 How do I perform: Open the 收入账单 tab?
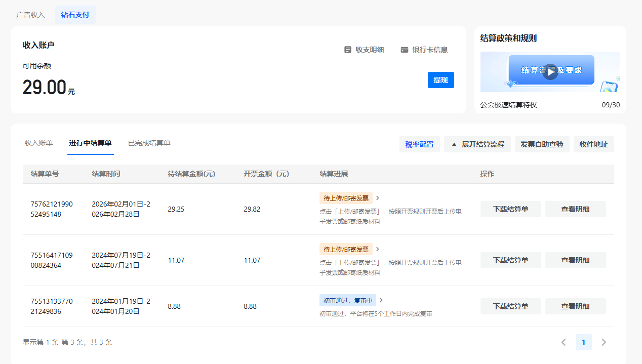tap(38, 143)
